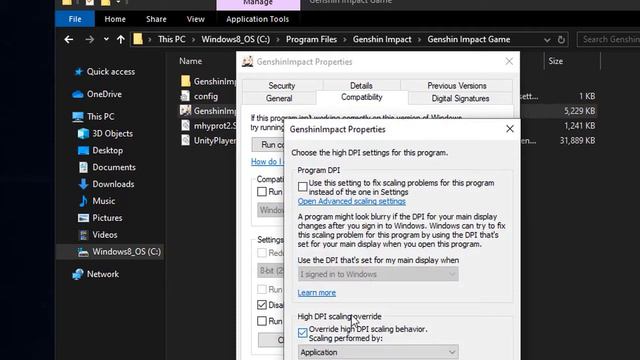Go up one folder level arrow
Image resolution: width=640 pixels, height=360 pixels.
(120, 40)
